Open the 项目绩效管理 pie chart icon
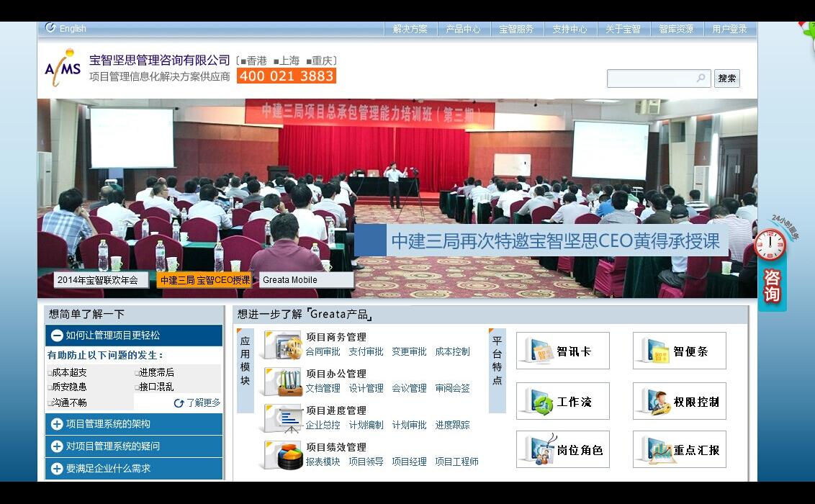 click(x=283, y=455)
